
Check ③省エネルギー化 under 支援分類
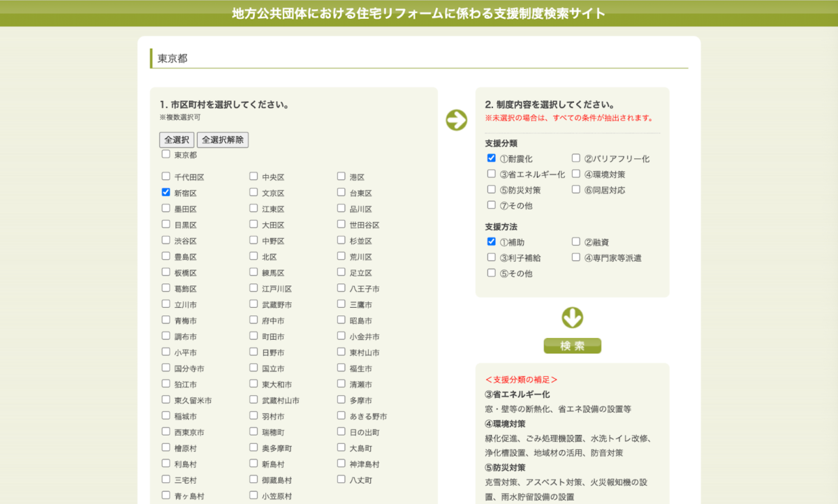click(x=491, y=173)
